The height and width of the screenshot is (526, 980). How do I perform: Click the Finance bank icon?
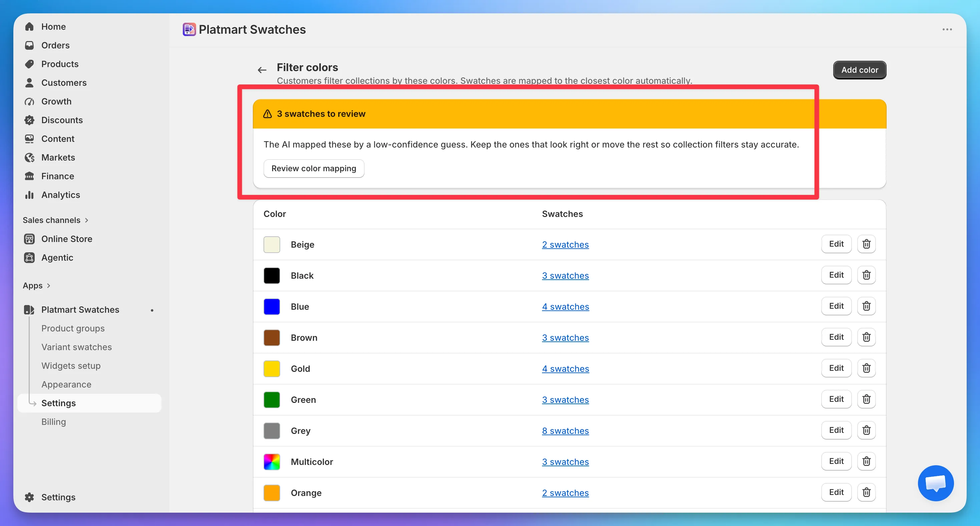29,176
